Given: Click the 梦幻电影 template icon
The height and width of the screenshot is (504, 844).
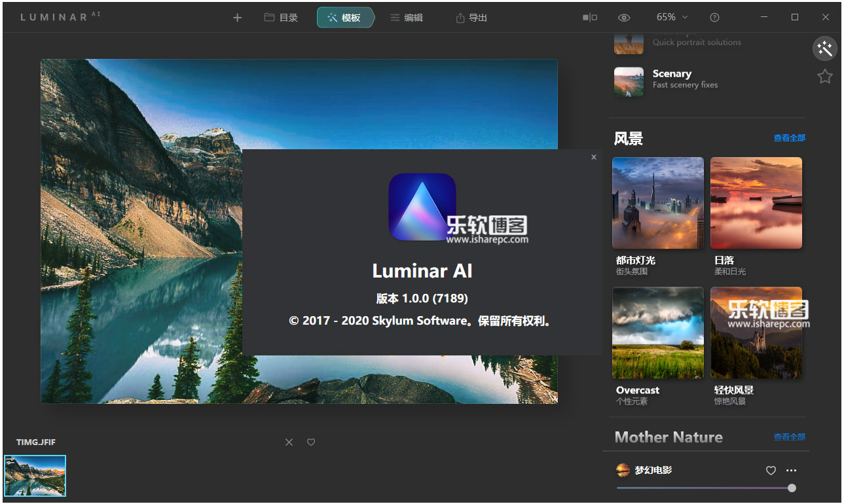Looking at the screenshot, I should coord(623,471).
